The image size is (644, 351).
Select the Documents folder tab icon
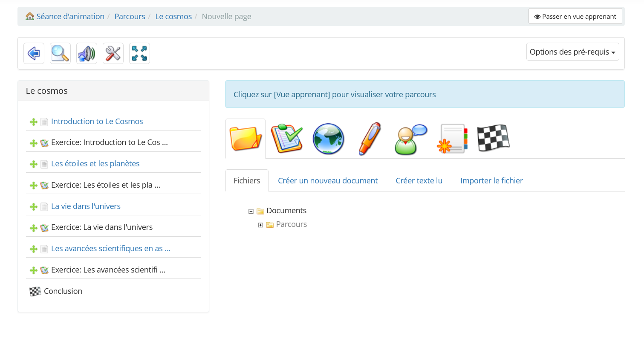click(245, 138)
